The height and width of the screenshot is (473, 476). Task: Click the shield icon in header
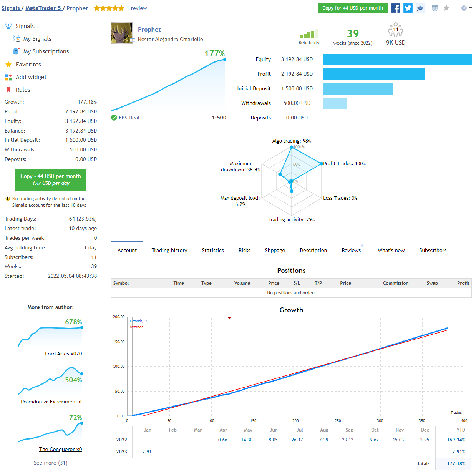click(435, 8)
